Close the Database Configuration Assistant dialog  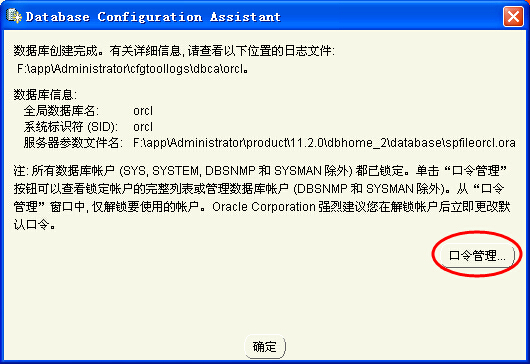pos(513,16)
